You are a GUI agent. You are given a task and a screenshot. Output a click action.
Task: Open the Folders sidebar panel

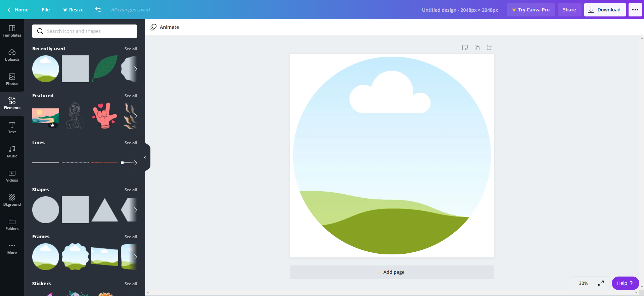click(x=12, y=225)
